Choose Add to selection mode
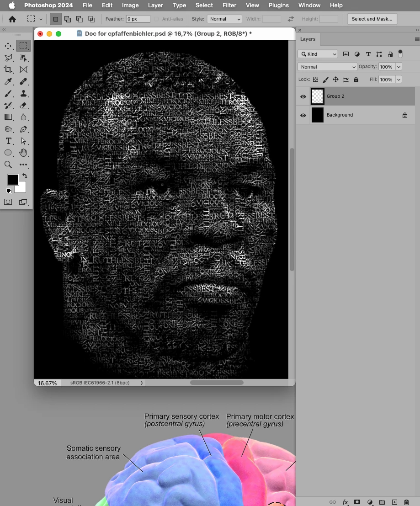The width and height of the screenshot is (420, 506). 68,19
